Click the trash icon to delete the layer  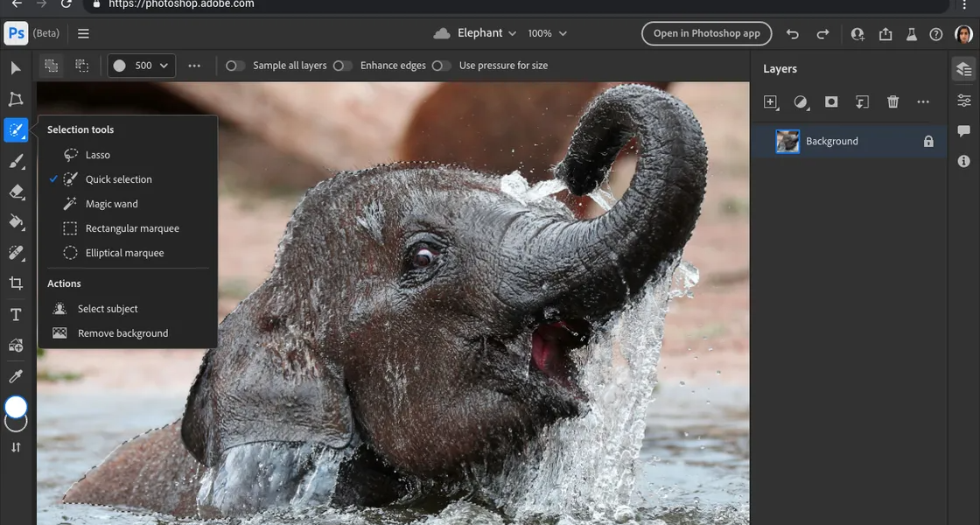892,102
